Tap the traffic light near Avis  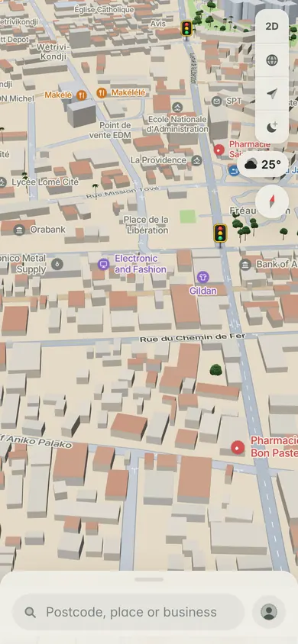tap(186, 29)
